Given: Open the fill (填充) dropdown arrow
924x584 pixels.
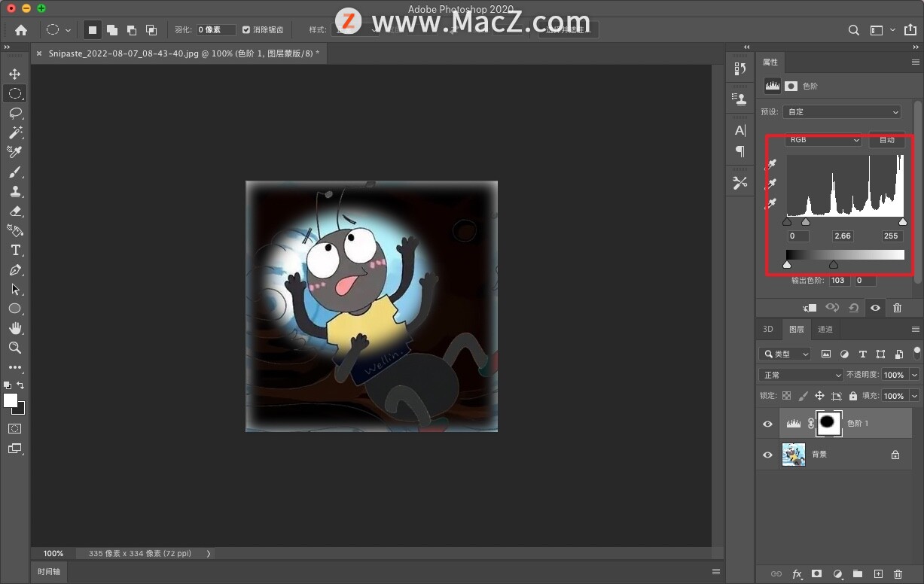Looking at the screenshot, I should click(915, 396).
